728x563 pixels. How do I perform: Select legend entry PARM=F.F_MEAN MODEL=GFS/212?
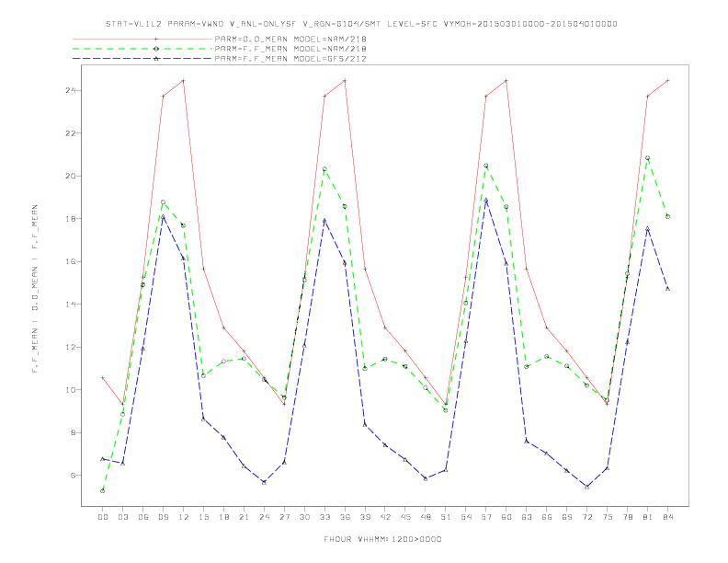point(290,59)
